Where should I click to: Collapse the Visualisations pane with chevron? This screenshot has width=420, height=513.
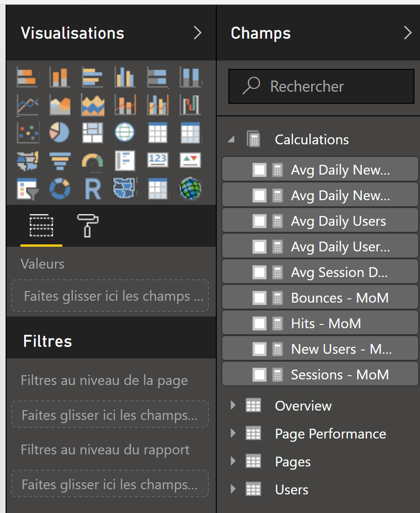198,33
